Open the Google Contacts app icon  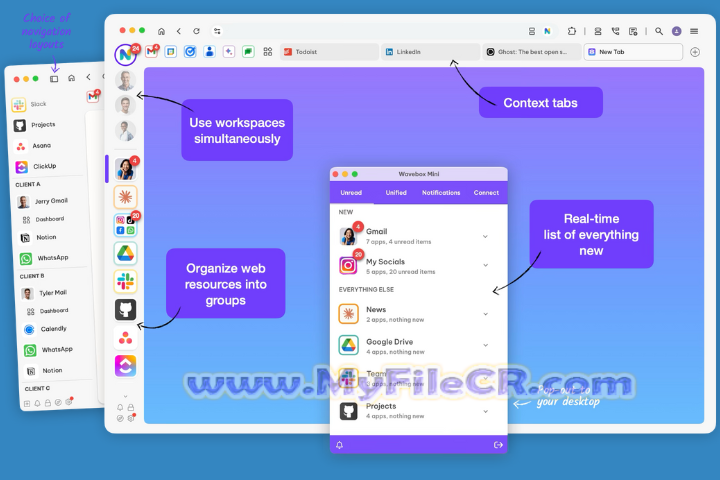[x=209, y=51]
